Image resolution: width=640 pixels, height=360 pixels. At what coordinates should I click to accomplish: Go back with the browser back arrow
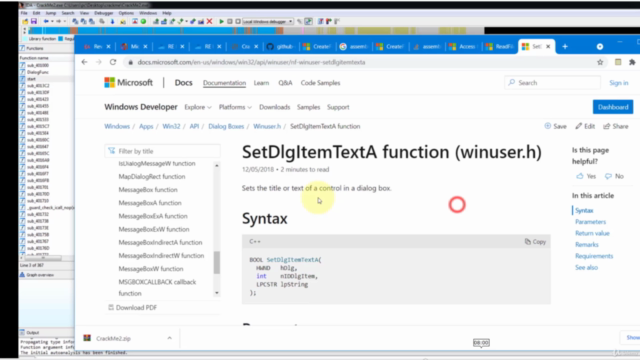tap(84, 62)
